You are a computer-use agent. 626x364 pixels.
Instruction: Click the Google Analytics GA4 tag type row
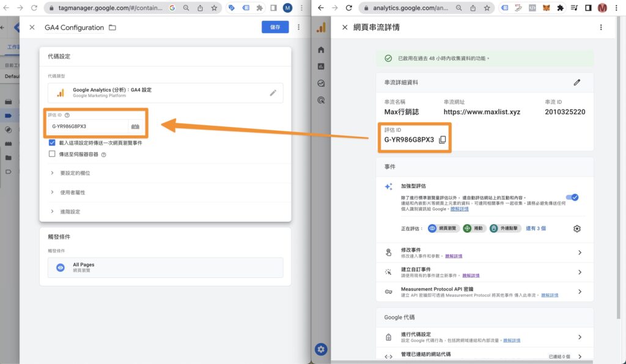coord(165,93)
